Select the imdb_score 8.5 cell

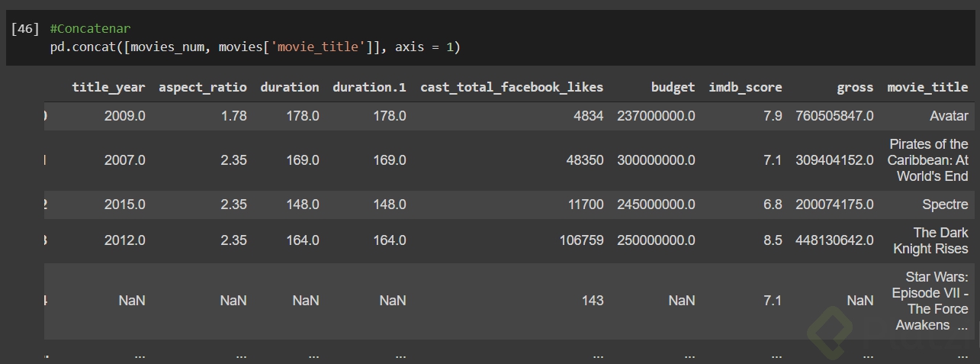click(x=773, y=240)
